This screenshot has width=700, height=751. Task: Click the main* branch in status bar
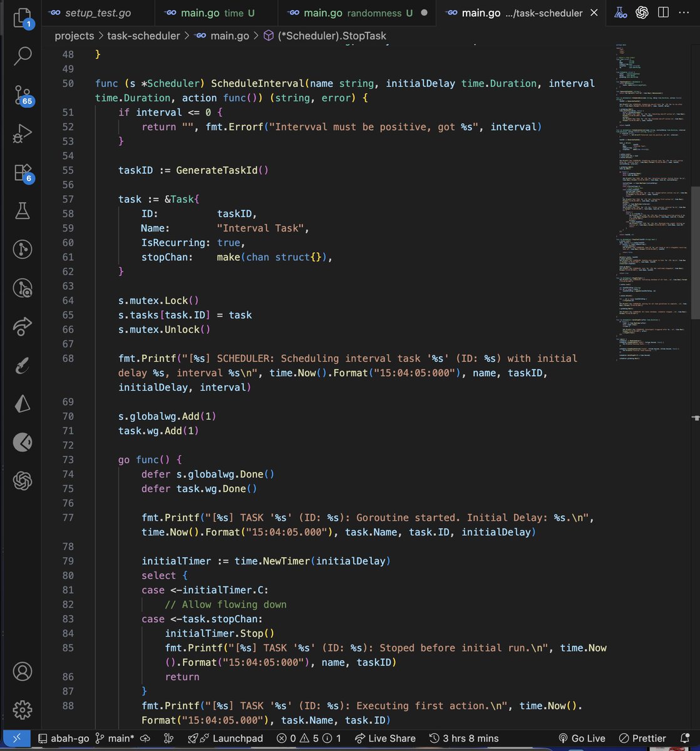pyautogui.click(x=113, y=738)
